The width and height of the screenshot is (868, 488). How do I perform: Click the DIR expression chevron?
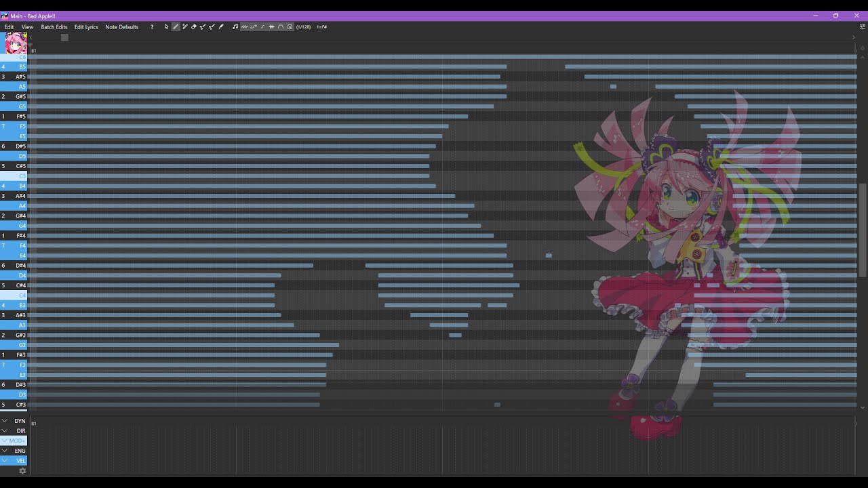(x=5, y=431)
